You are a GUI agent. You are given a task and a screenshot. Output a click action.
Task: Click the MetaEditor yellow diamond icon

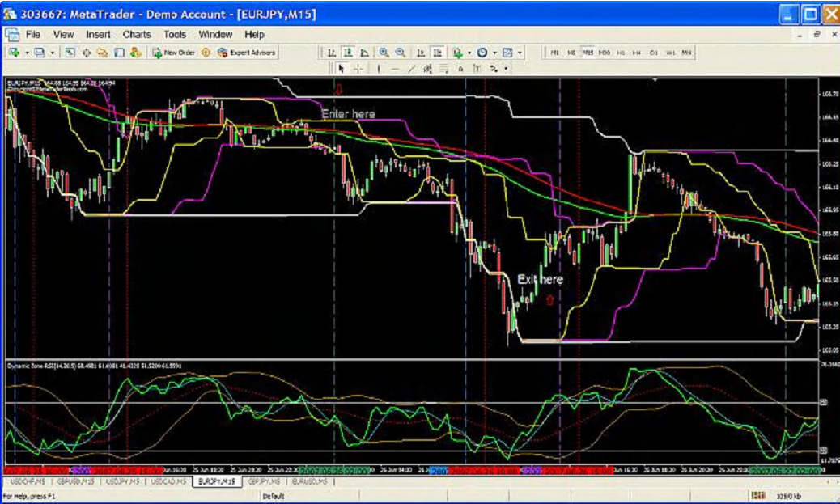[206, 53]
